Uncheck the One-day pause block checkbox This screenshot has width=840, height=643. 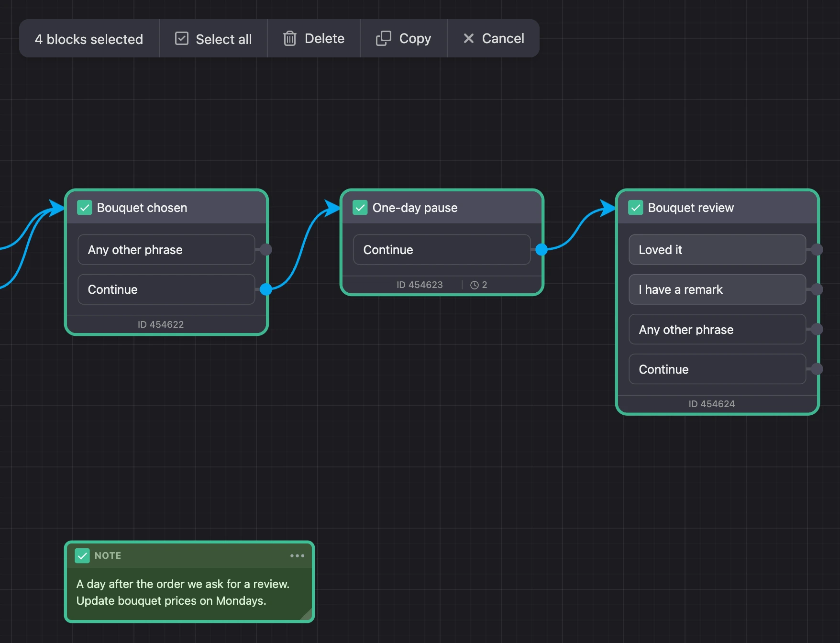[x=360, y=208]
